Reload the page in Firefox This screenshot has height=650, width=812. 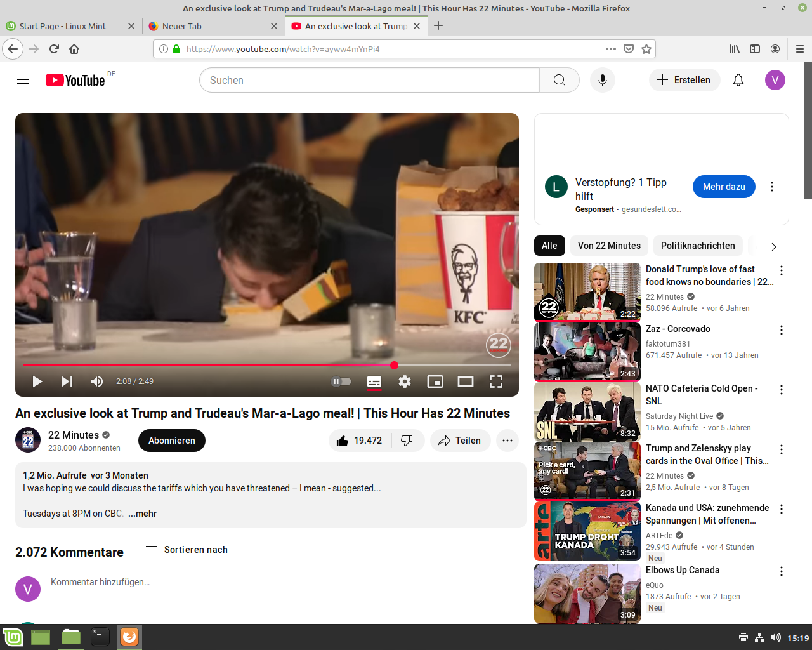[54, 49]
